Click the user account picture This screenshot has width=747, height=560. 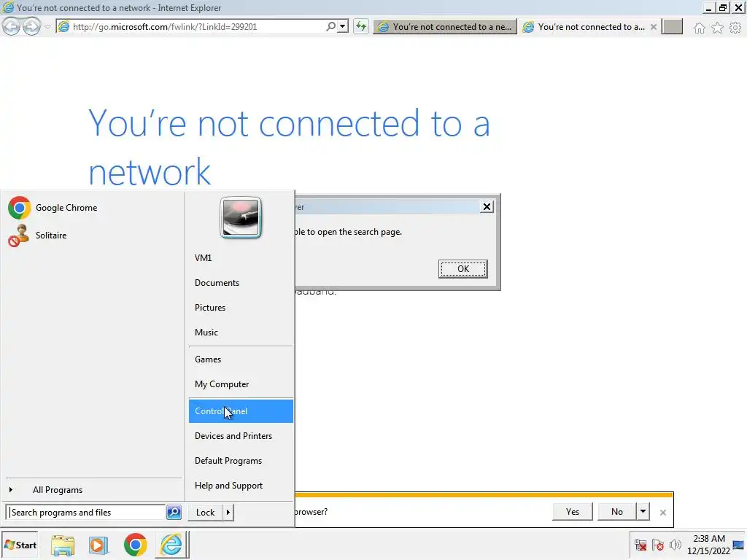coord(241,217)
